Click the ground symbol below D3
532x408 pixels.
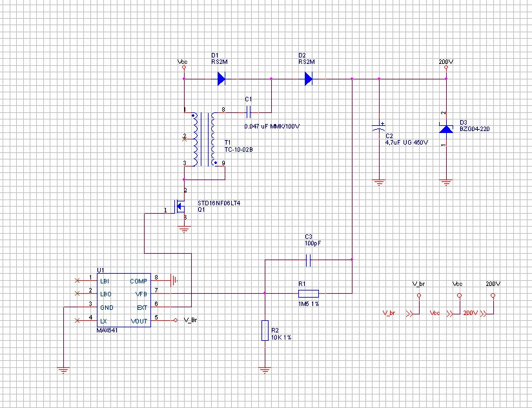click(445, 182)
